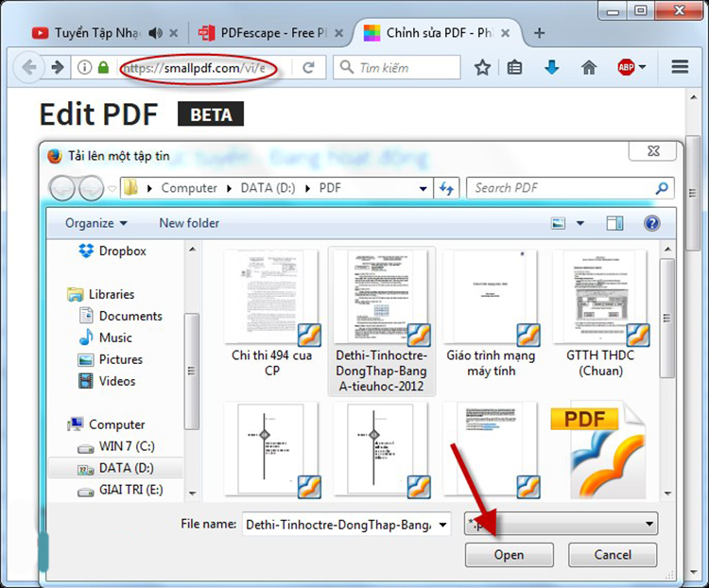Image resolution: width=709 pixels, height=588 pixels.
Task: Select Dropbox in the navigation pane
Action: click(112, 251)
